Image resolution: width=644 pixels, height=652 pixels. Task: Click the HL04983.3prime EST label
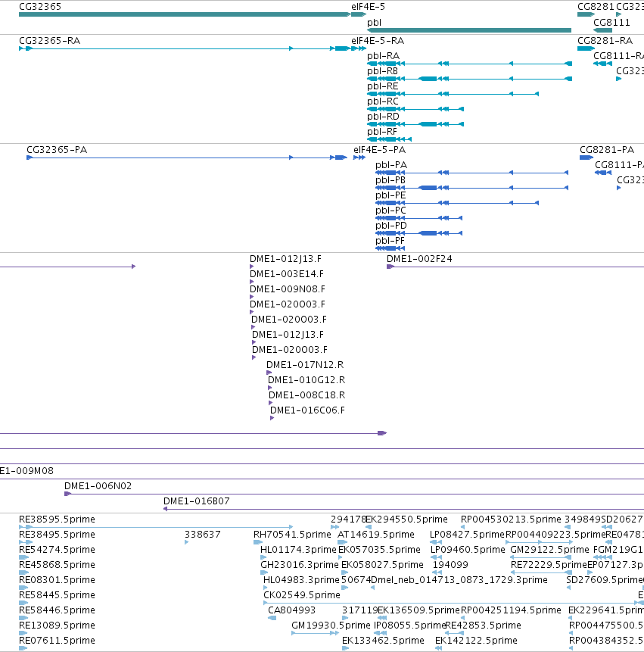301,579
